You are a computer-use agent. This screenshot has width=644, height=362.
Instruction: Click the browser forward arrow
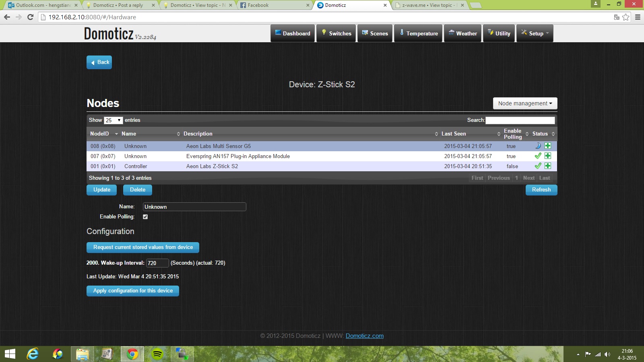click(19, 17)
